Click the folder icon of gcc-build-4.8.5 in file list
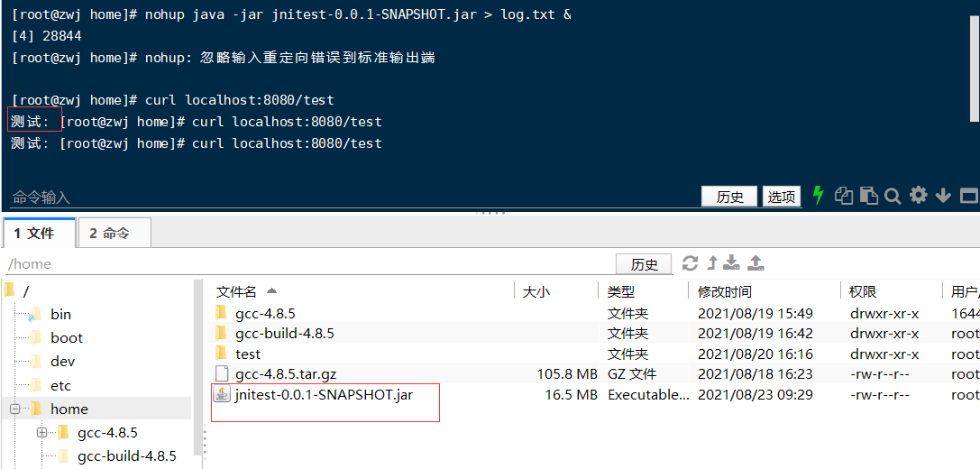The image size is (980, 469). pos(221,333)
